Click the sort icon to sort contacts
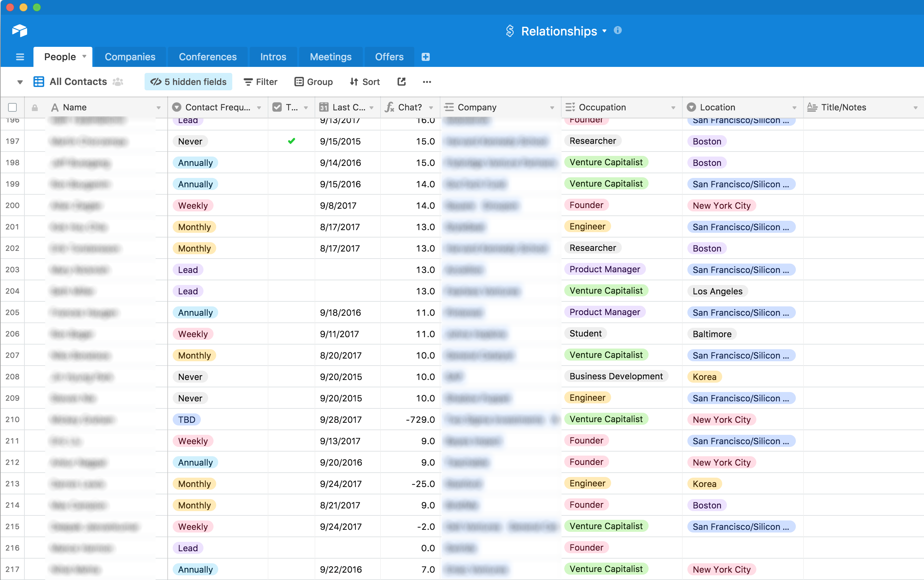The width and height of the screenshot is (924, 580). click(364, 82)
